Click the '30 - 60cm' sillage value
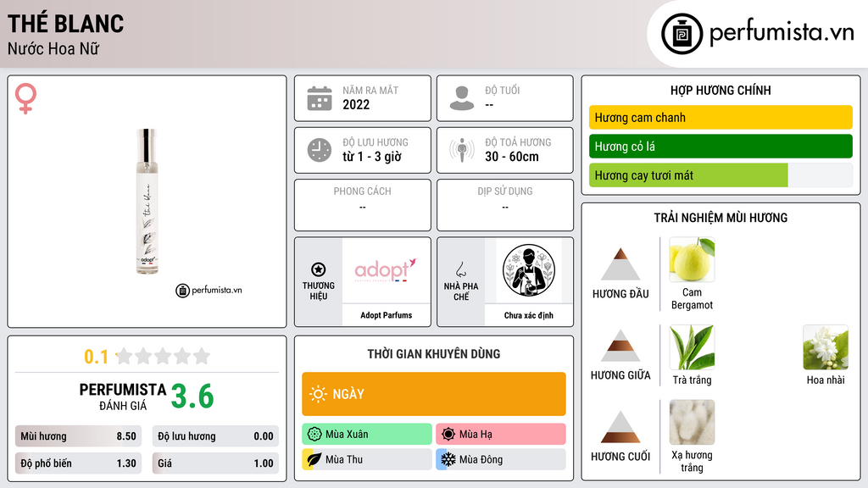This screenshot has height=488, width=868. (x=512, y=157)
